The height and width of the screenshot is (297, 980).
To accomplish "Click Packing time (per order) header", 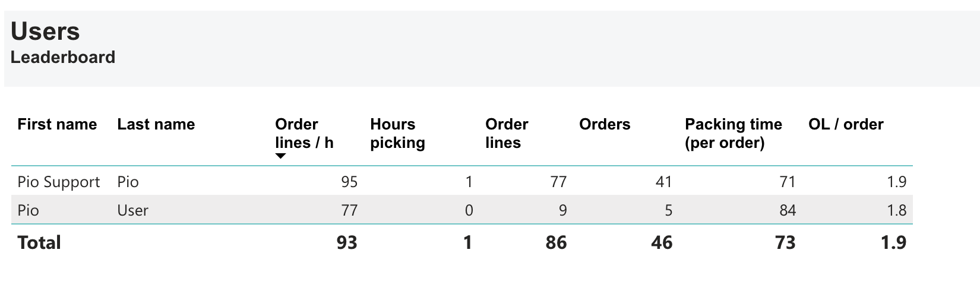I will pos(733,134).
